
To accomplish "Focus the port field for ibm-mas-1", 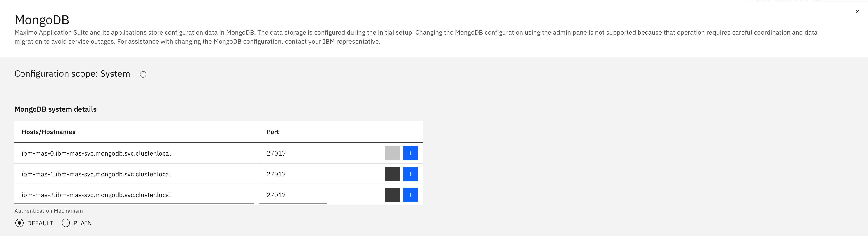I will tap(293, 174).
